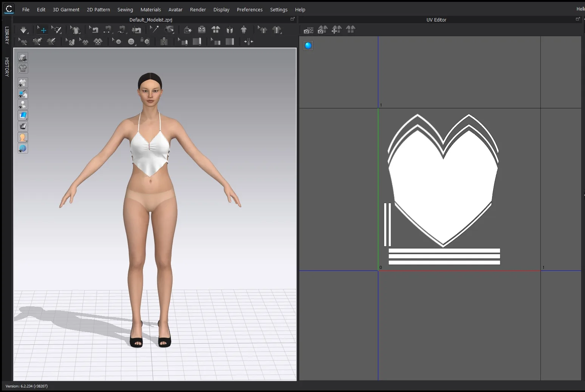The height and width of the screenshot is (392, 585).
Task: Pop out the UV Editor window
Action: coord(577,19)
